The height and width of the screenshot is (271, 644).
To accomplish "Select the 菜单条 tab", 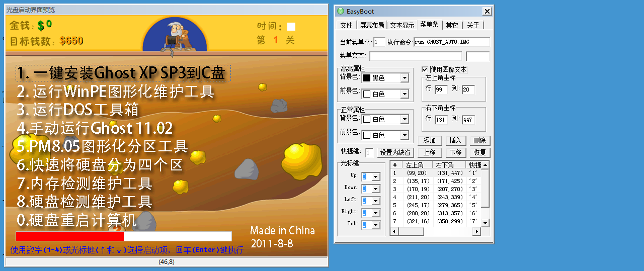I will pyautogui.click(x=430, y=24).
